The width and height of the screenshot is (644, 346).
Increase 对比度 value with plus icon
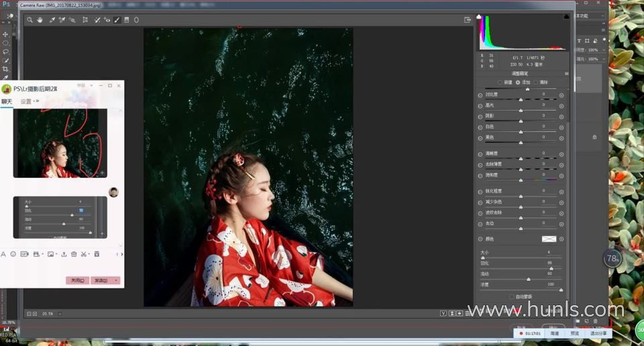(561, 95)
